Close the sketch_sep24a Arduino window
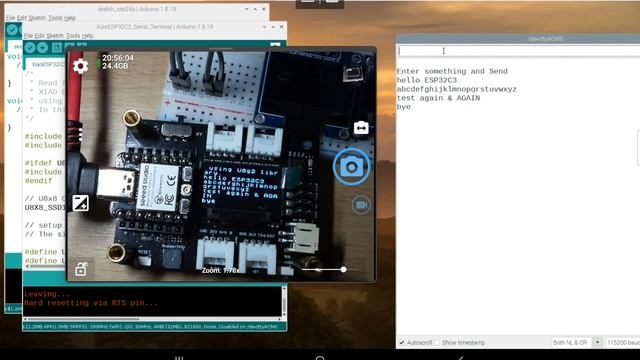Viewport: 640px width, 360px height. 264,9
